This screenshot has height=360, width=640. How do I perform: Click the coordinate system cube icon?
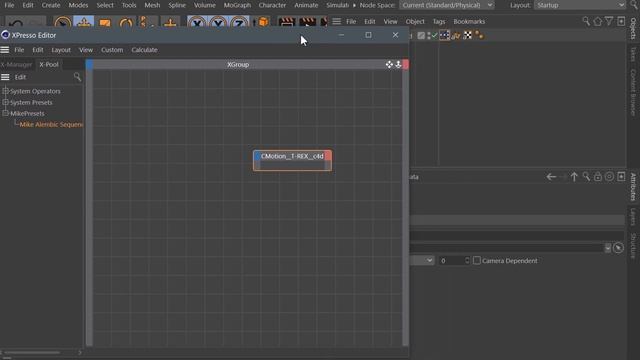click(262, 22)
